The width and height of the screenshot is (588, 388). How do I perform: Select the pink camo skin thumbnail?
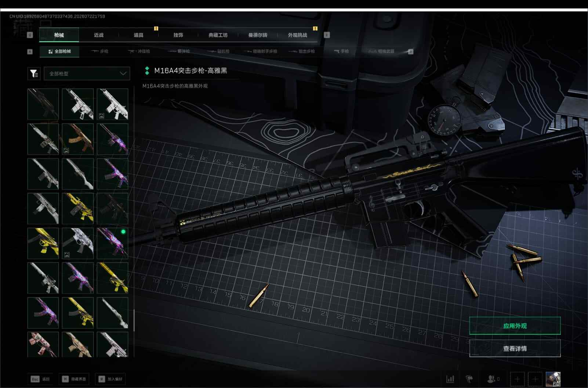(43, 344)
